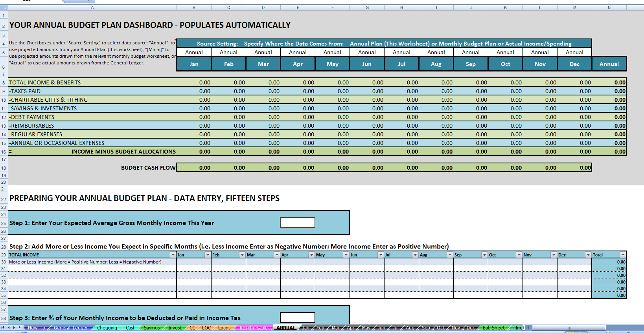
Task: Select the May header button in the dashboard
Action: coord(333,64)
